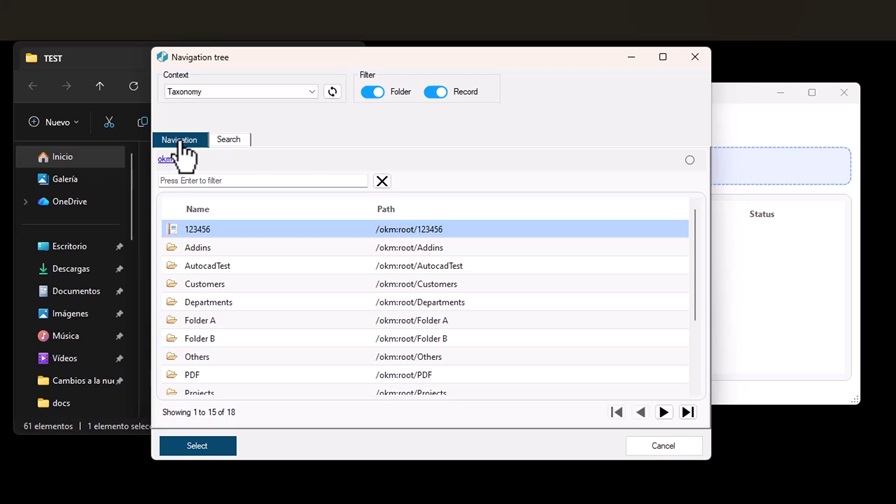Unpin Descargas using its pin icon
The image size is (896, 504).
click(119, 269)
